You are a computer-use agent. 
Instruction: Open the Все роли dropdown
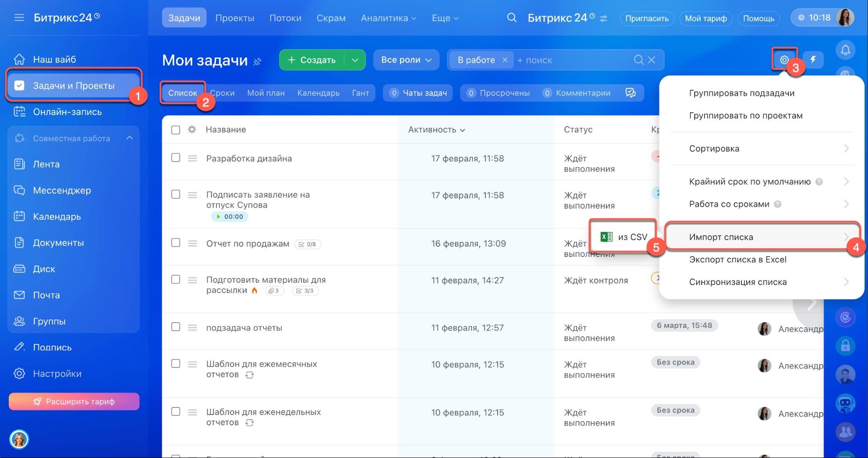(406, 60)
